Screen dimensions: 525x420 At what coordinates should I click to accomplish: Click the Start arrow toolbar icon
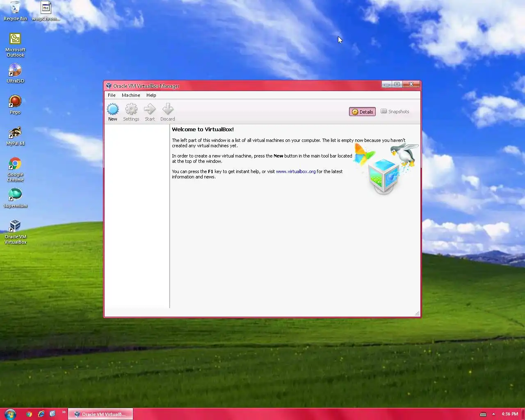pos(150,112)
